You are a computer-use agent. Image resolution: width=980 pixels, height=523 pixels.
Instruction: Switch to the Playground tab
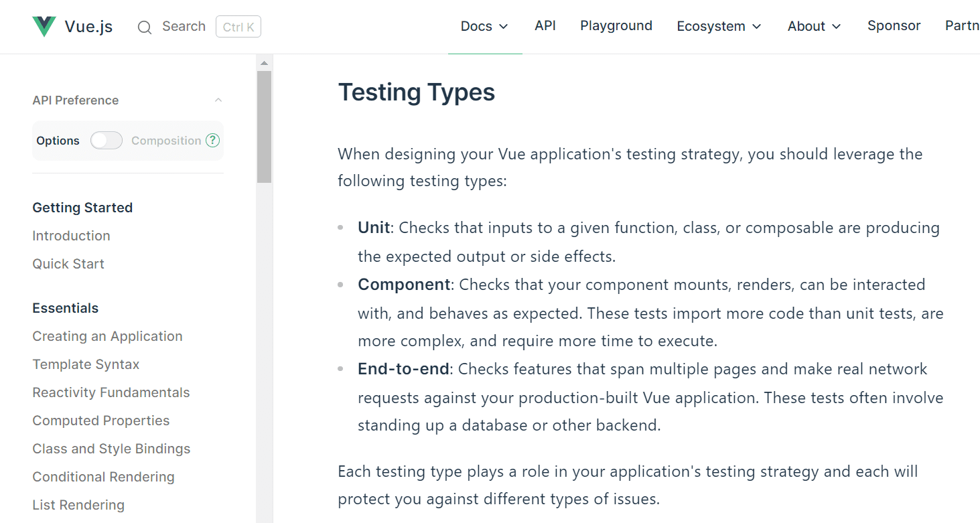[x=616, y=25]
